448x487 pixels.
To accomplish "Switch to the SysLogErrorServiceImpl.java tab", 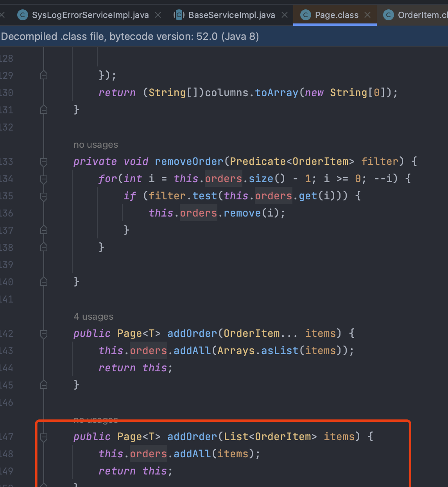I will tap(90, 15).
